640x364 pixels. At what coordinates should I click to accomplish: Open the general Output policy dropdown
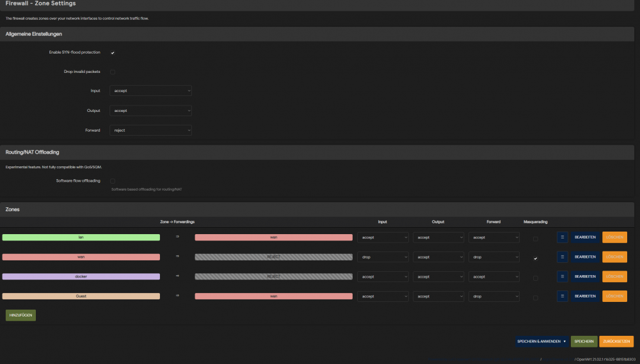click(x=150, y=111)
